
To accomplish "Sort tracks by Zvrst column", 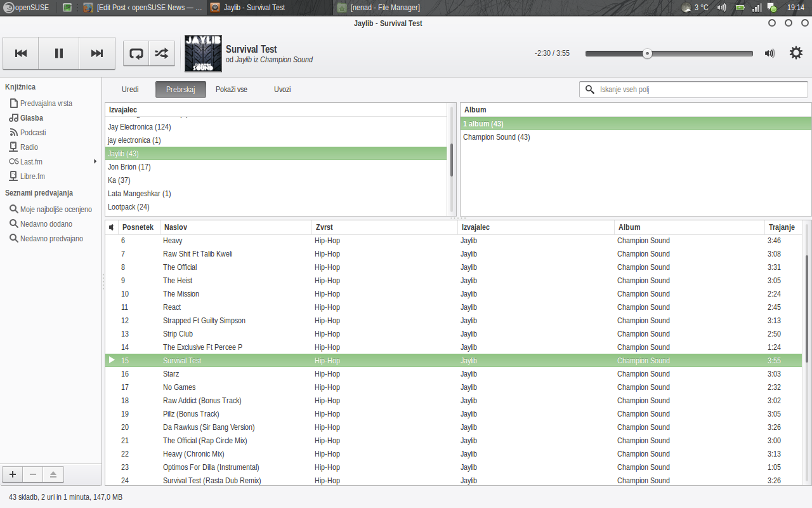I will tap(384, 227).
